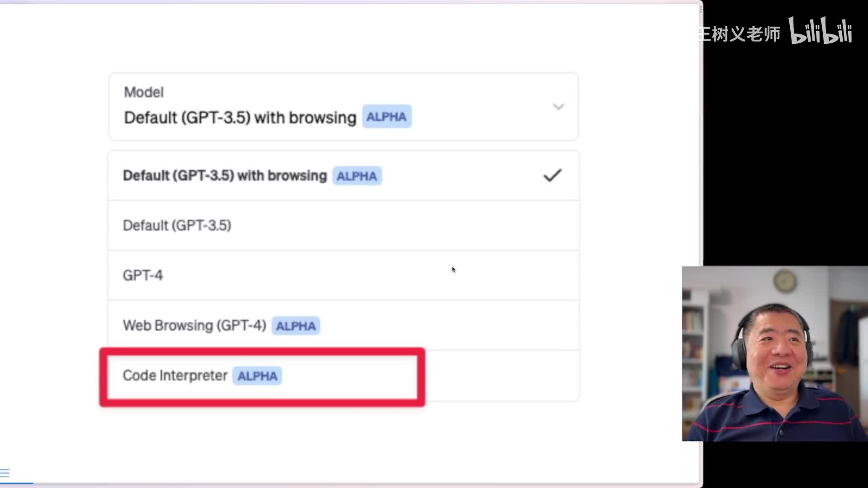Select Code Interpreter menu entry
The image size is (868, 488).
point(175,375)
